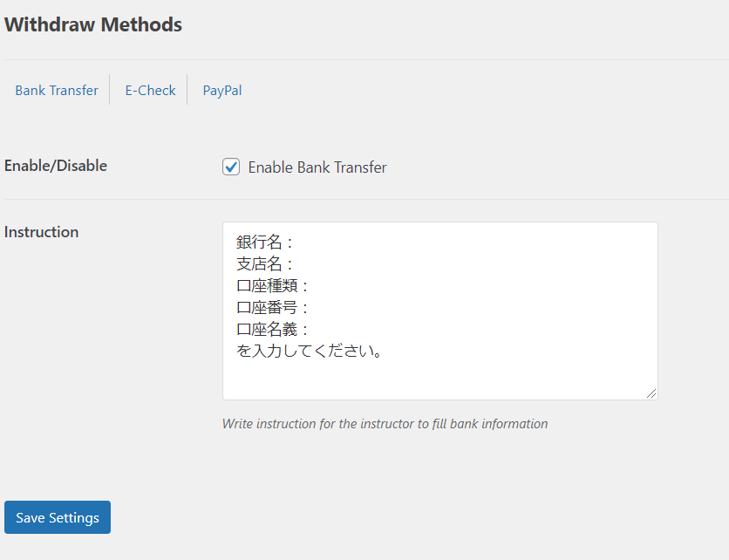The width and height of the screenshot is (729, 560).
Task: Open the Bank Transfer tab
Action: point(57,90)
